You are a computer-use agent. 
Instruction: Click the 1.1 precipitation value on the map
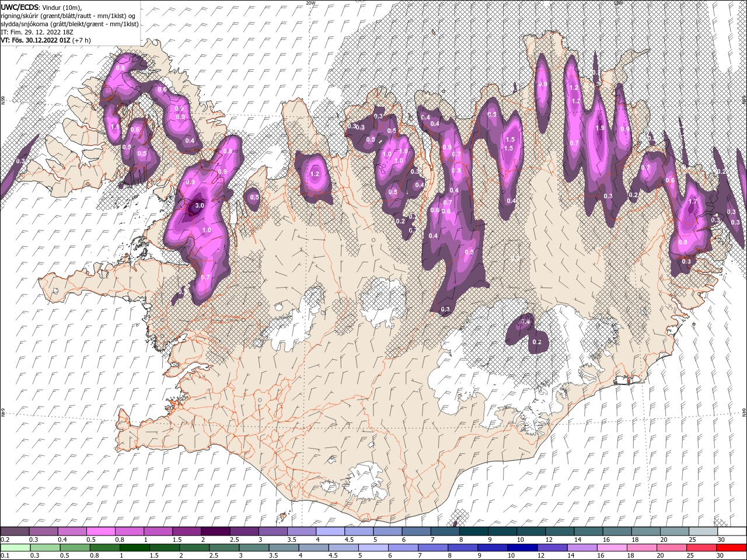114,127
